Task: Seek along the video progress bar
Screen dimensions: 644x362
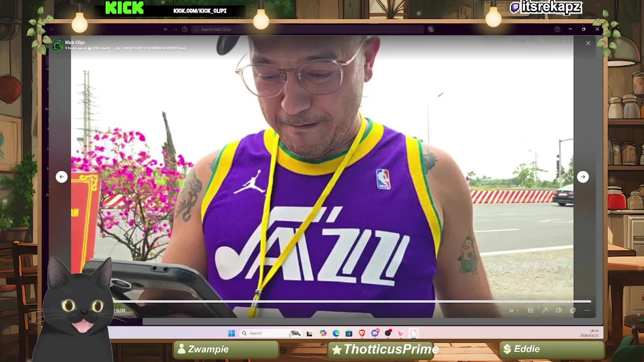Action: [x=352, y=302]
